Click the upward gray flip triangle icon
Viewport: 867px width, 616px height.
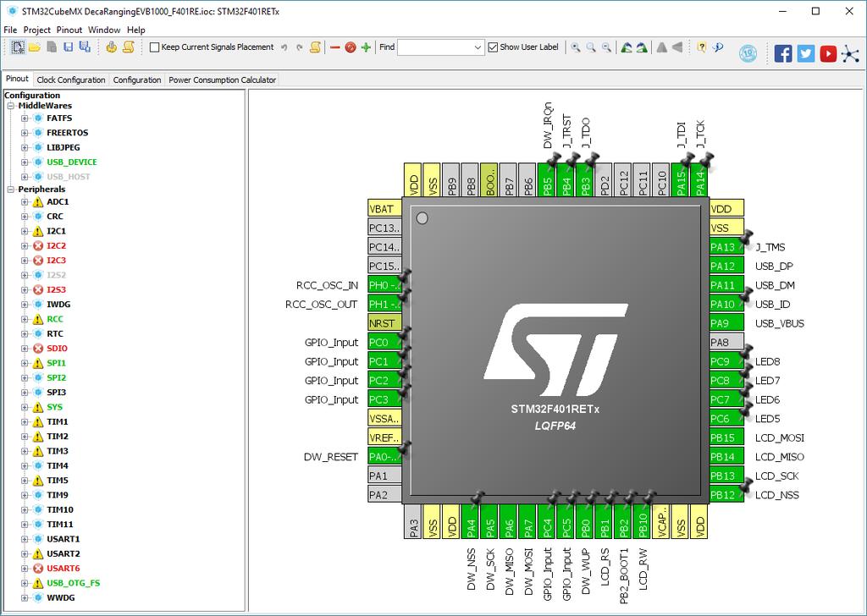[x=661, y=47]
